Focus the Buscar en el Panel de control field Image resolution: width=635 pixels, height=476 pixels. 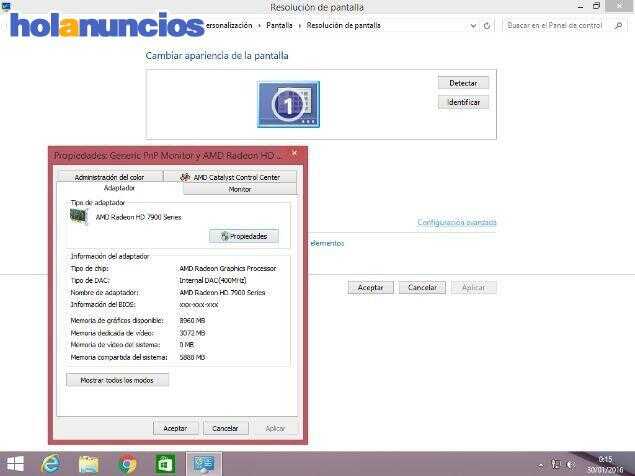coord(554,26)
